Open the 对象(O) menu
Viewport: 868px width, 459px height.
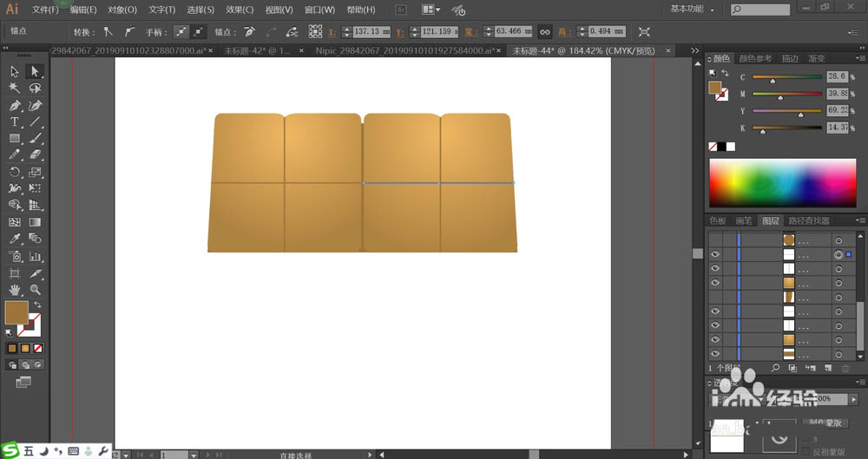[x=122, y=10]
